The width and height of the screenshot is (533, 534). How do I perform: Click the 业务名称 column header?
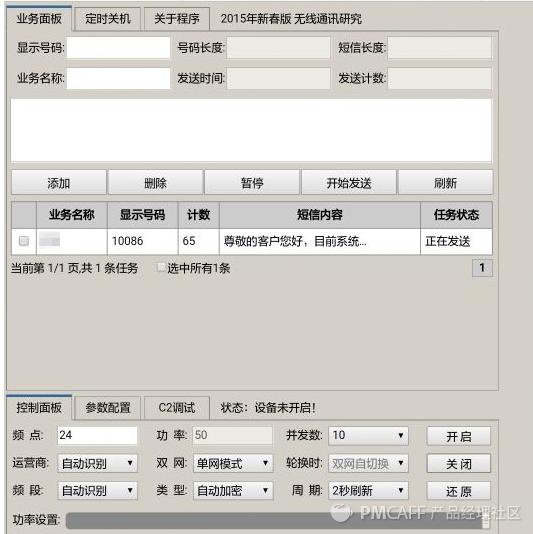click(72, 215)
